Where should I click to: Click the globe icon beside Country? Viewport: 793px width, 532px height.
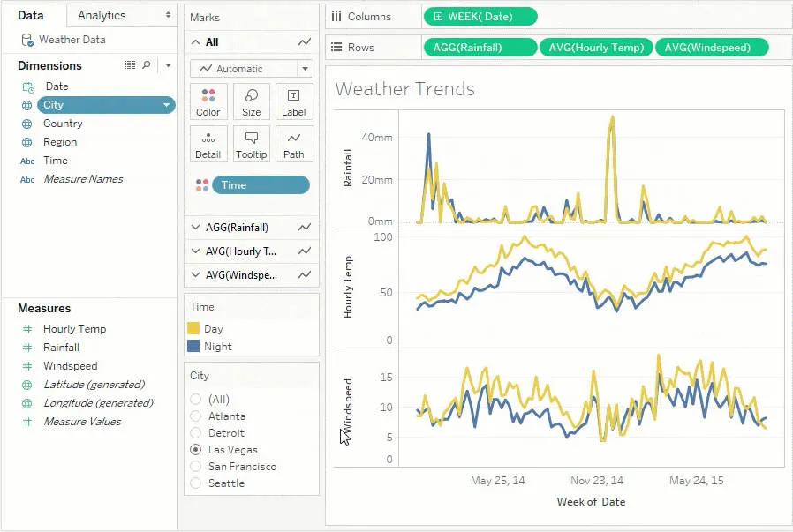(x=26, y=124)
